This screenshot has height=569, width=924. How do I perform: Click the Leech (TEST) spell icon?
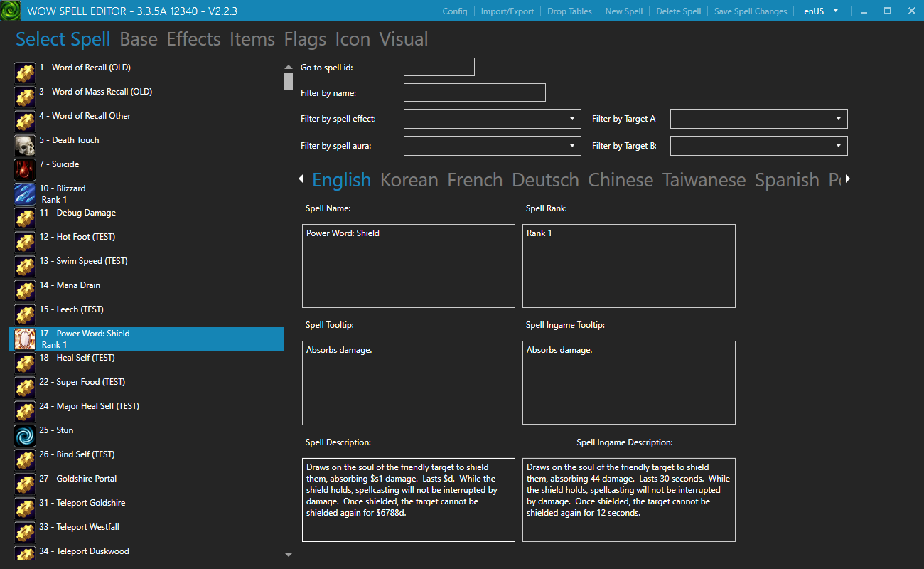[25, 315]
